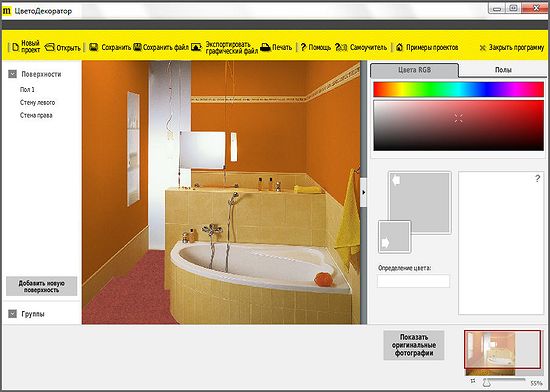Select Пол 1 surface in list
550x392 pixels.
pyautogui.click(x=27, y=90)
